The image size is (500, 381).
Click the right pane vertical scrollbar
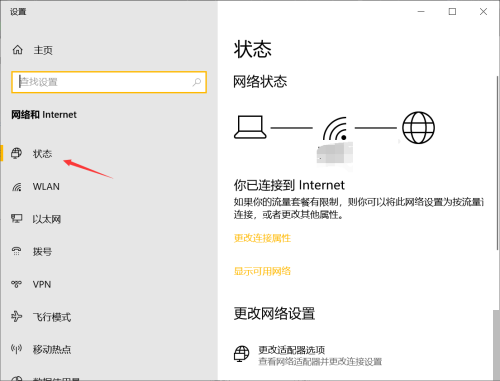click(x=497, y=163)
